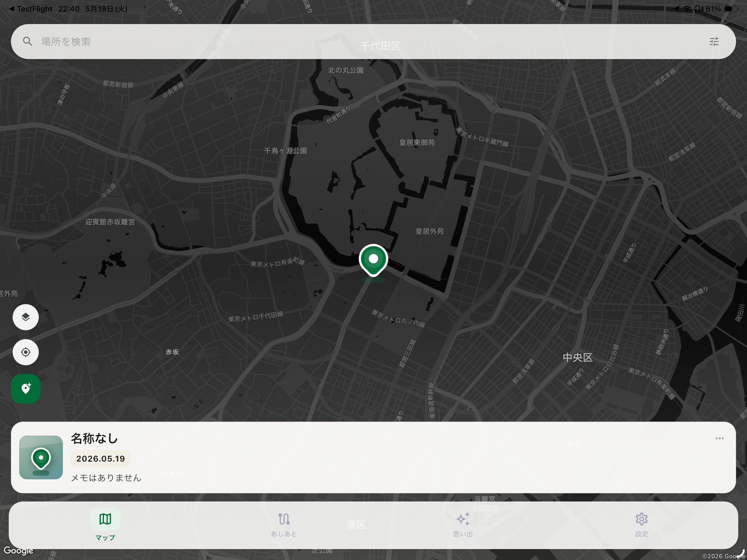Switch to the 思い出 tab
Image resolution: width=747 pixels, height=560 pixels.
click(x=463, y=524)
